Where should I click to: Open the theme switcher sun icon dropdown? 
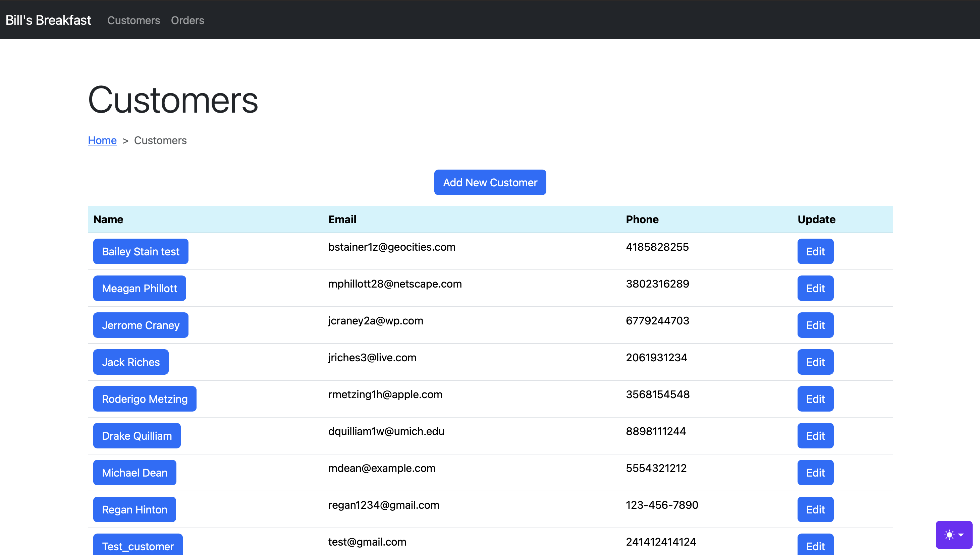[954, 535]
